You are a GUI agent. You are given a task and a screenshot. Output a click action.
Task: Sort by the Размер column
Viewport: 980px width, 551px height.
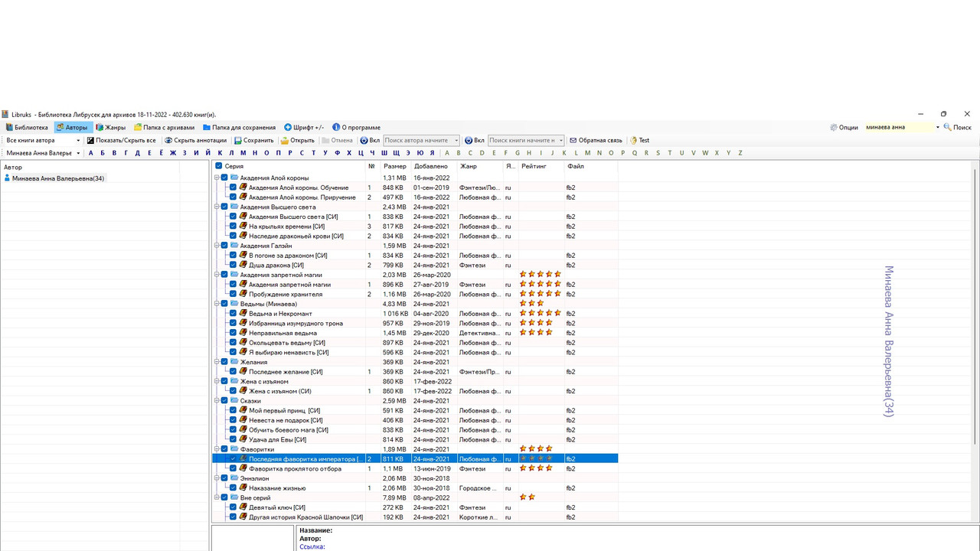[x=396, y=166]
